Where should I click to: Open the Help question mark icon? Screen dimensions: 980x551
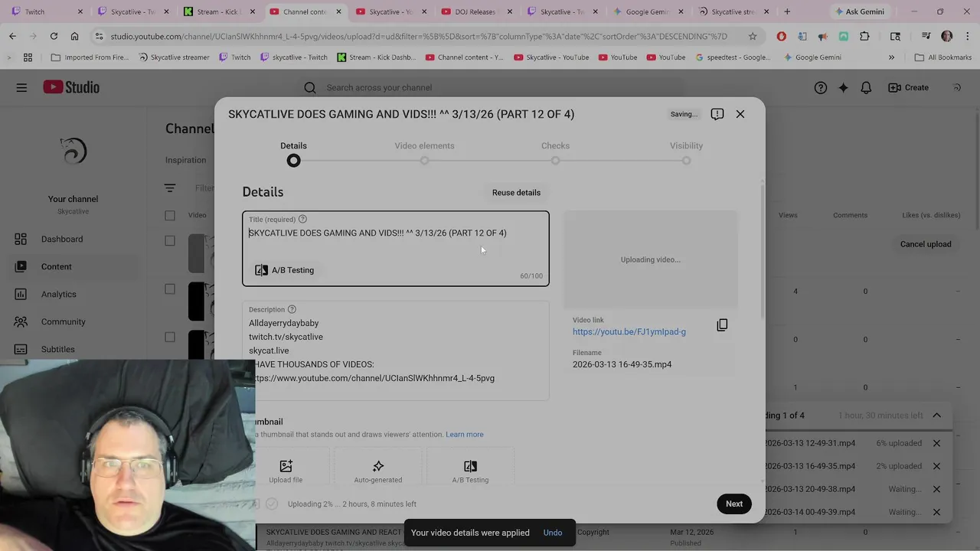click(x=821, y=87)
